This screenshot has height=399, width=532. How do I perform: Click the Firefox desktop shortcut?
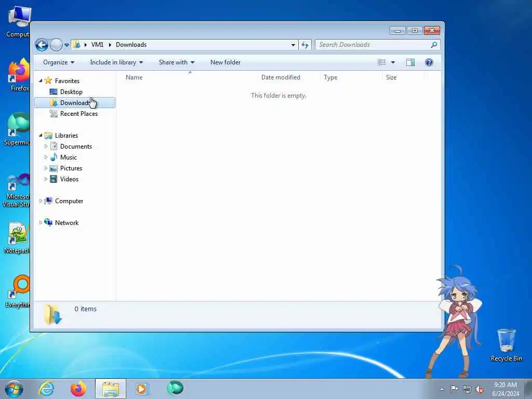[19, 75]
